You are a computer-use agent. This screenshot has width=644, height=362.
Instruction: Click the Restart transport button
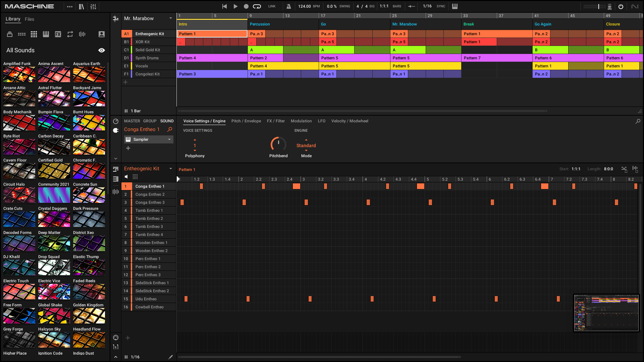point(224,6)
